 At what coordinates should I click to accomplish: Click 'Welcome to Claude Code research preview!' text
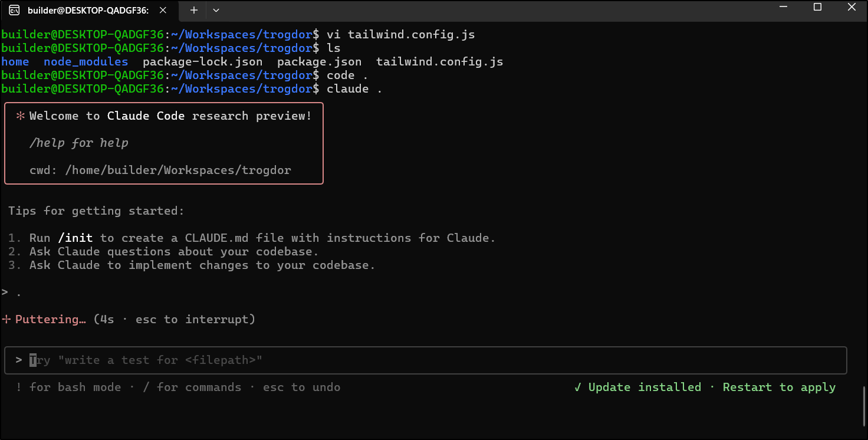click(x=171, y=116)
